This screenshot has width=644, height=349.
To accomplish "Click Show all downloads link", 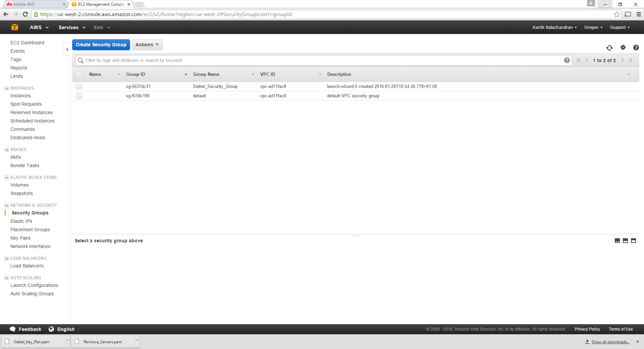I will [x=610, y=342].
